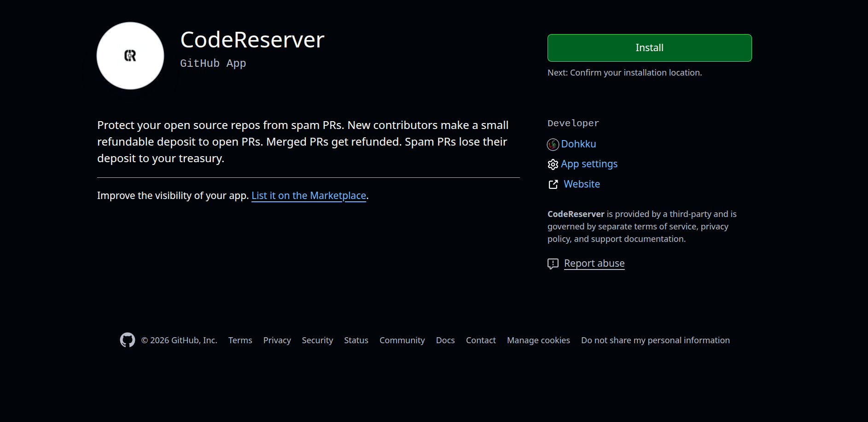This screenshot has width=868, height=422.
Task: Click the GitHub logo in the footer
Action: tap(128, 340)
